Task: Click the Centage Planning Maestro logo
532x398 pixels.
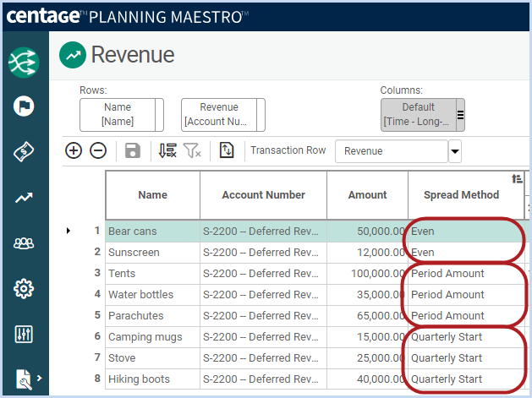Action: pos(128,16)
